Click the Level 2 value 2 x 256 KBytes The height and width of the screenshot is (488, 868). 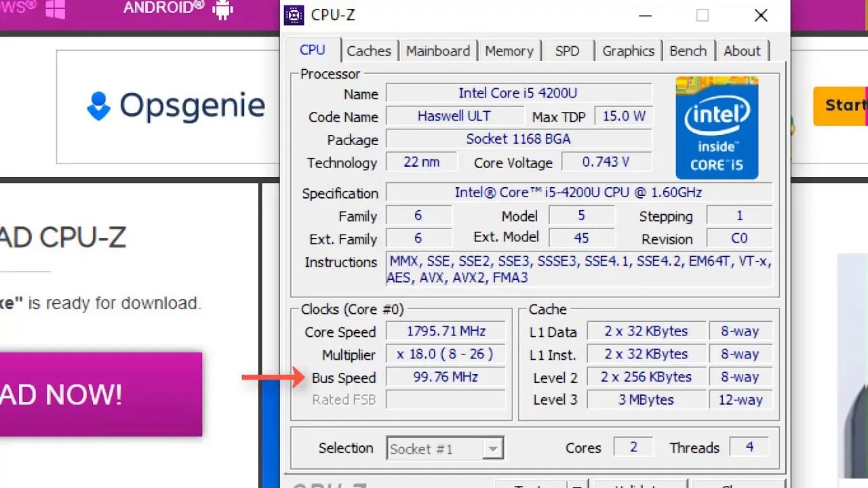pos(646,377)
